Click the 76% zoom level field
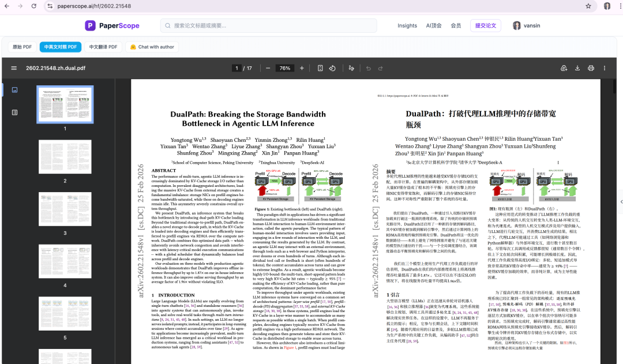This screenshot has width=623, height=364. pyautogui.click(x=285, y=68)
